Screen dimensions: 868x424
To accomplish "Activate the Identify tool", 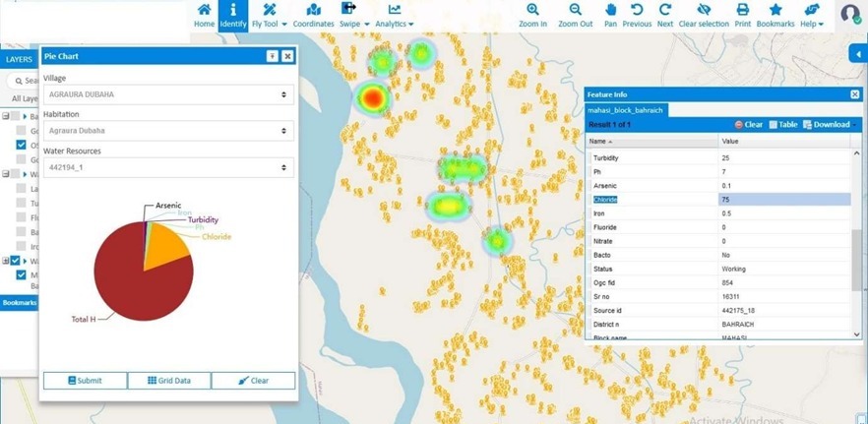I will tap(233, 16).
